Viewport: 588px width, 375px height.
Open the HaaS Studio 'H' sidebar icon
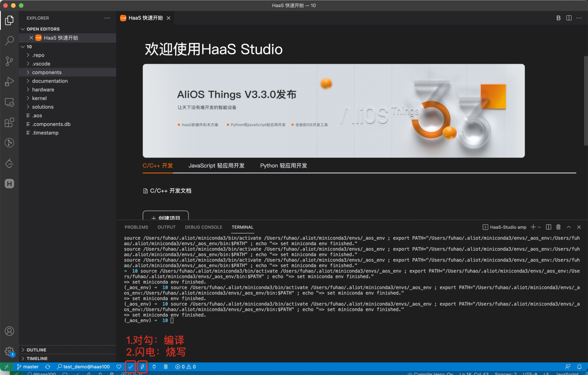point(9,183)
